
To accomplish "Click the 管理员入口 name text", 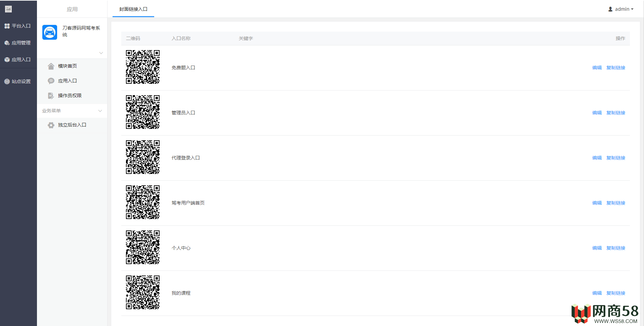I will [183, 113].
